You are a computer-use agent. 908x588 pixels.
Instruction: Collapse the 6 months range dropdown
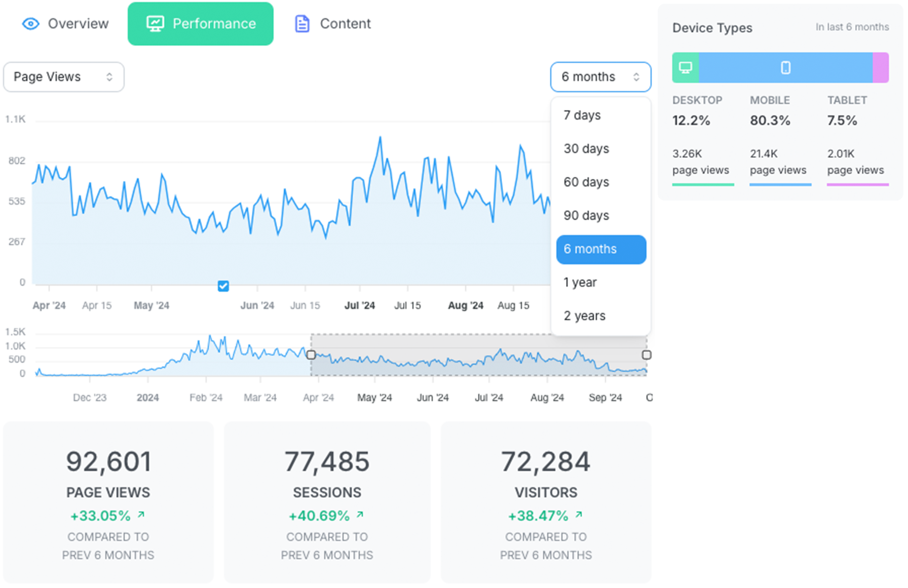coord(600,77)
